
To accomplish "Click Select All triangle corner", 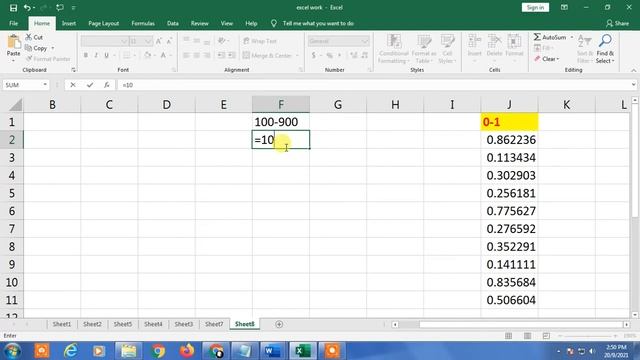I will click(x=16, y=105).
